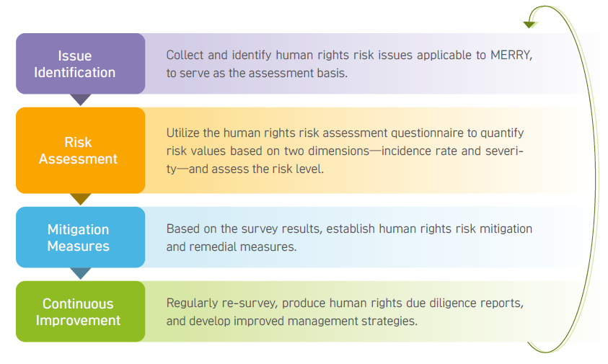The width and height of the screenshot is (608, 364).
Task: Click the word MERRY in the first row
Action: pos(511,55)
